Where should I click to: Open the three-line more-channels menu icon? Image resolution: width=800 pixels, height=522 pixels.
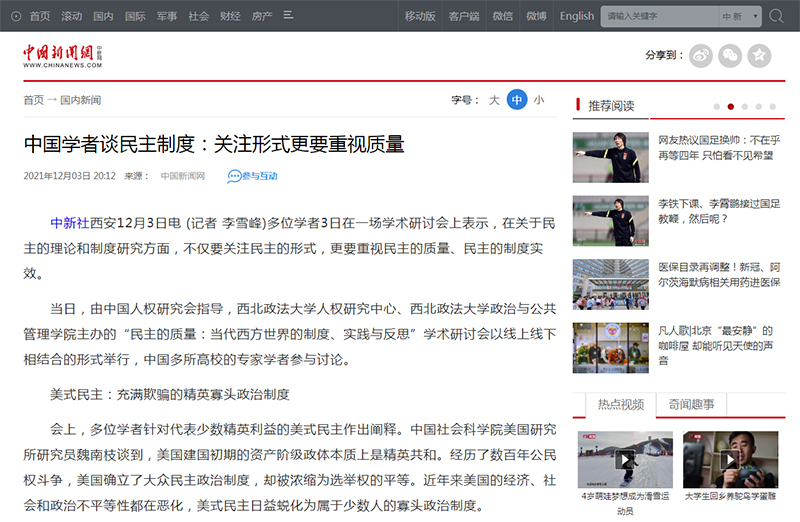click(x=288, y=16)
